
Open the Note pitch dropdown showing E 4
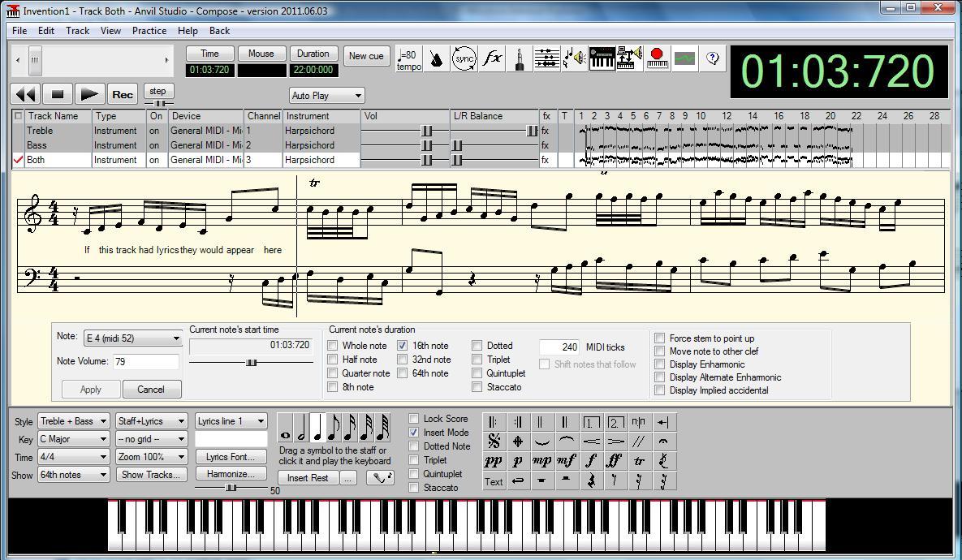pos(132,338)
